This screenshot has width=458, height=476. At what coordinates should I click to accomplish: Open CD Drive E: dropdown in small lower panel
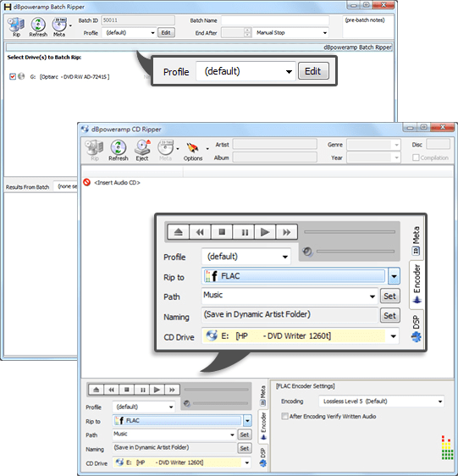(247, 462)
